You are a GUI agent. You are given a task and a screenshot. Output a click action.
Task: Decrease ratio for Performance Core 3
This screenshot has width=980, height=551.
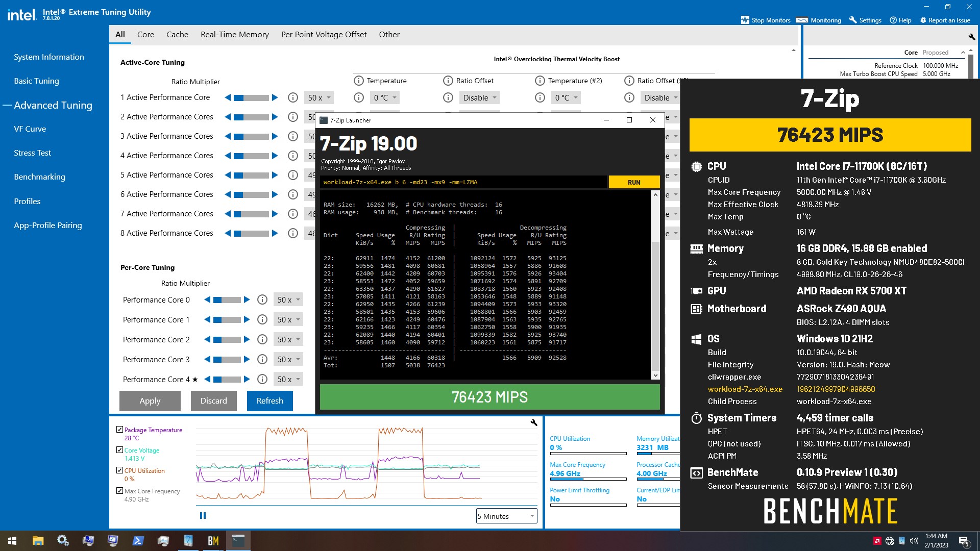point(207,360)
